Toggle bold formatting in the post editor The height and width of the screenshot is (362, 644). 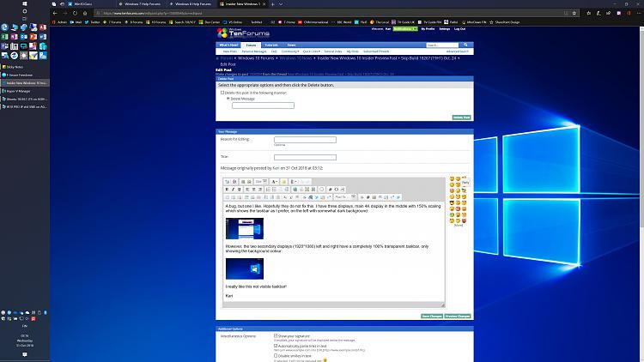pyautogui.click(x=227, y=190)
